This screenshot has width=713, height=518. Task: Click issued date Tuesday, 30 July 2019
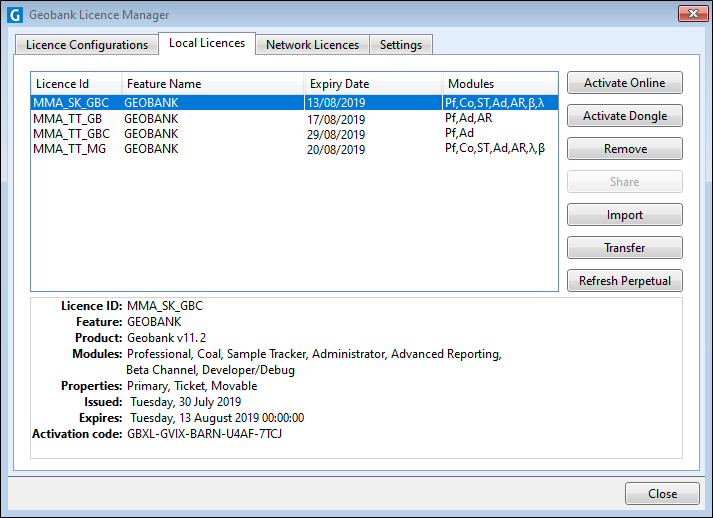pos(186,402)
